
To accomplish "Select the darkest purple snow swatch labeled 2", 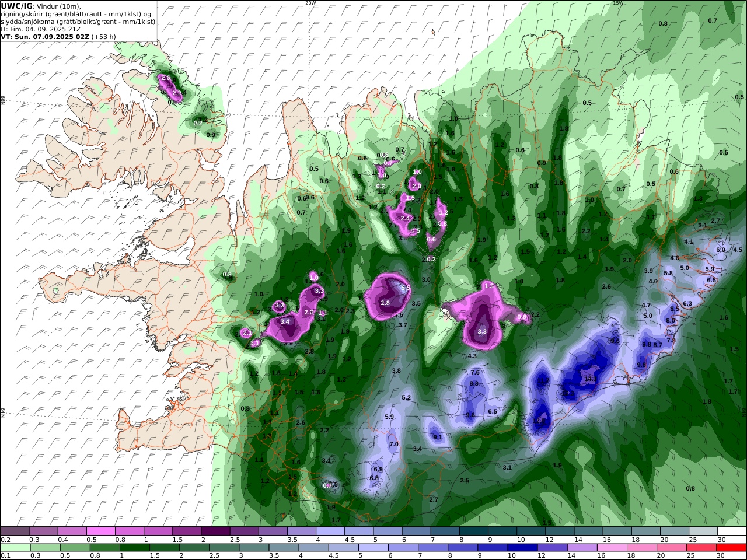I will tap(215, 531).
